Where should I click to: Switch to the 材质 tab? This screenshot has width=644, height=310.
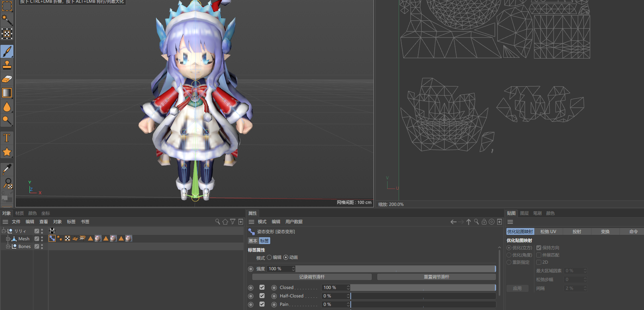(x=20, y=213)
